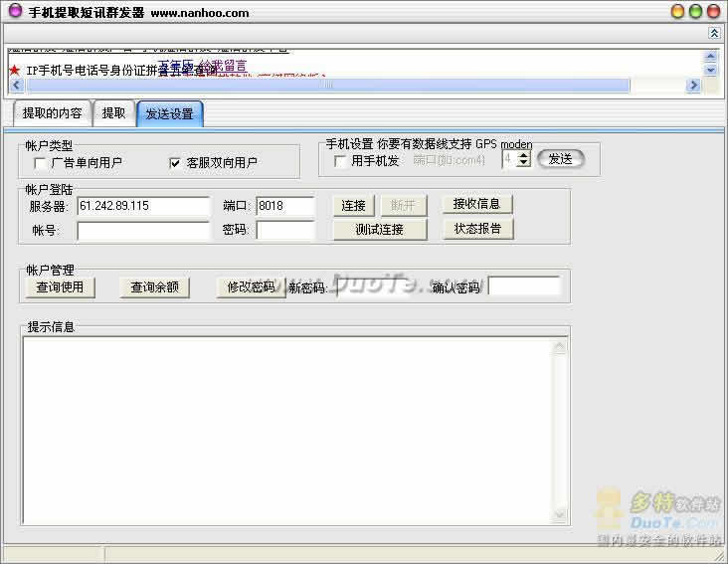
Task: Maximize window with the green button
Action: [x=695, y=12]
